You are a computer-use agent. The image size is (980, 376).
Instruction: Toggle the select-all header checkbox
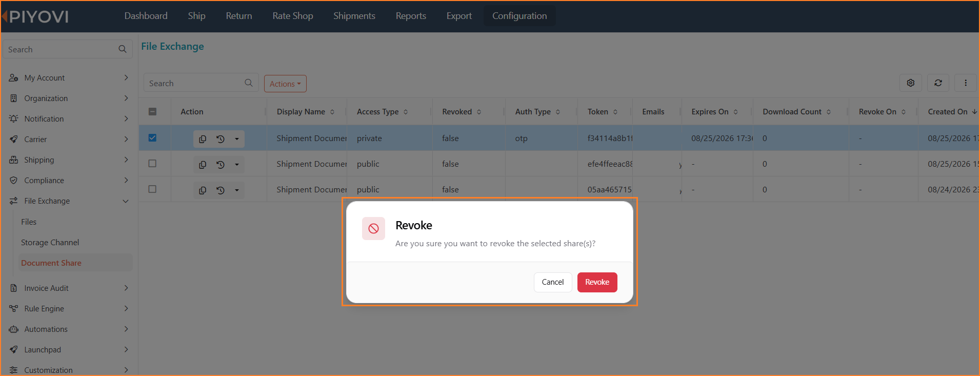pos(152,111)
